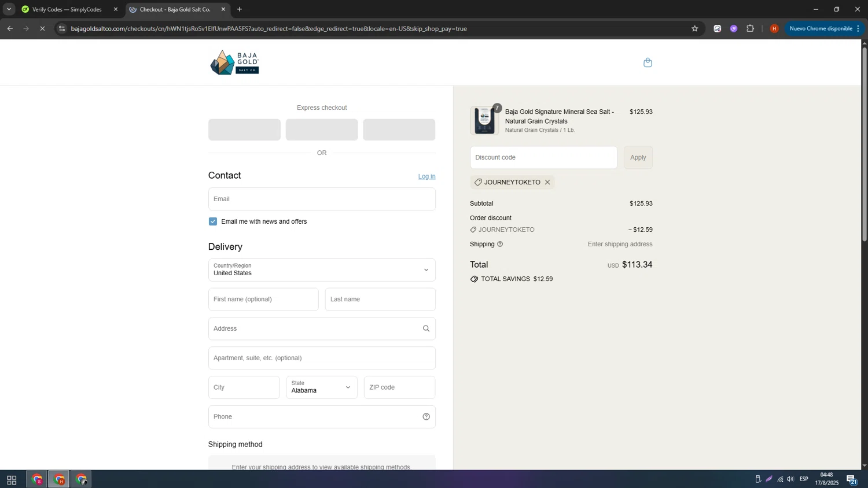Click the middle express checkout button
Screen dimensions: 868x488
point(322,130)
